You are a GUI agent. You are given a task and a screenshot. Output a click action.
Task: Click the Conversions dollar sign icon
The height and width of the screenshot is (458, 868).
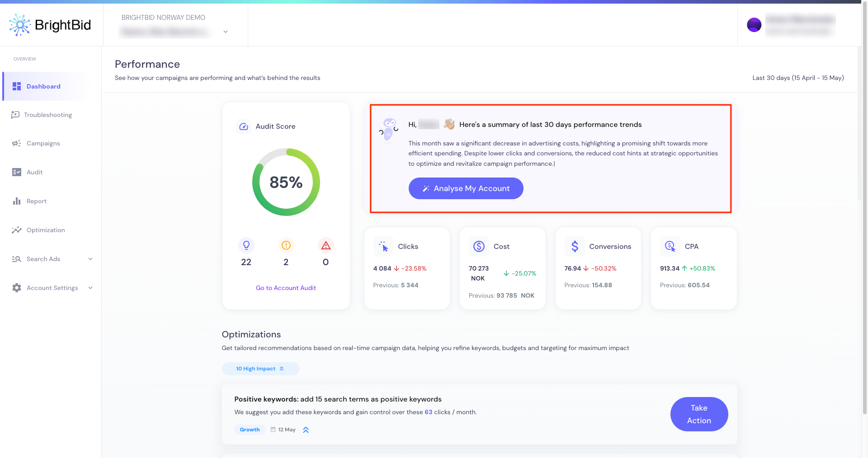point(575,247)
